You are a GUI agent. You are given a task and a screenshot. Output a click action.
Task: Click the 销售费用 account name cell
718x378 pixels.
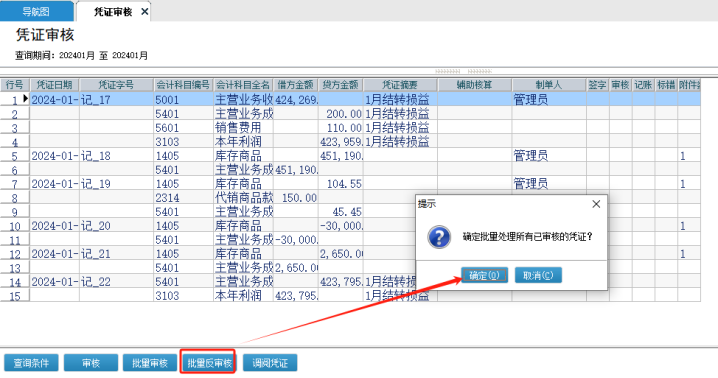tap(243, 128)
